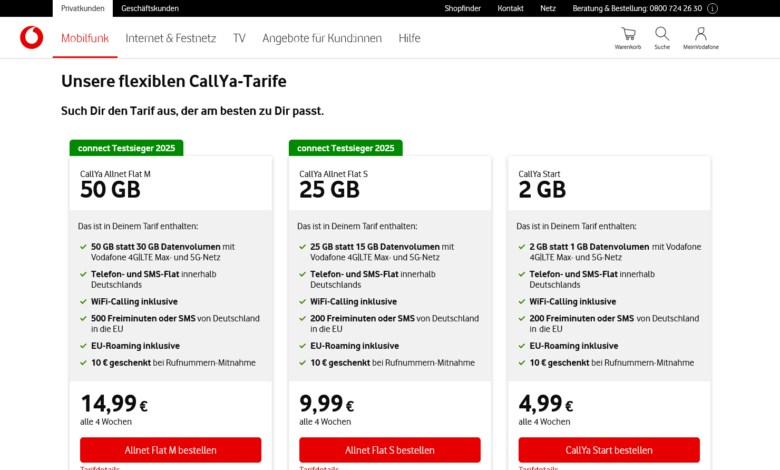This screenshot has height=470, width=780.
Task: Click '2 GB statt 1 GB Datenvolumen' text
Action: coord(589,247)
